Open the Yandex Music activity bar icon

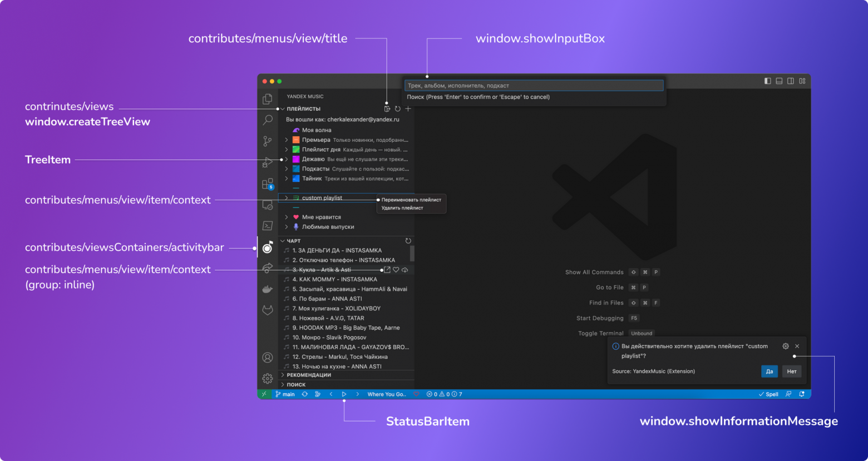pyautogui.click(x=268, y=247)
